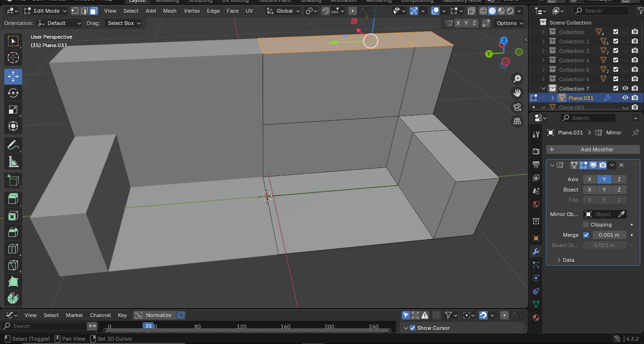
Task: Hide Collection 7 with its eye icon
Action: click(x=625, y=89)
